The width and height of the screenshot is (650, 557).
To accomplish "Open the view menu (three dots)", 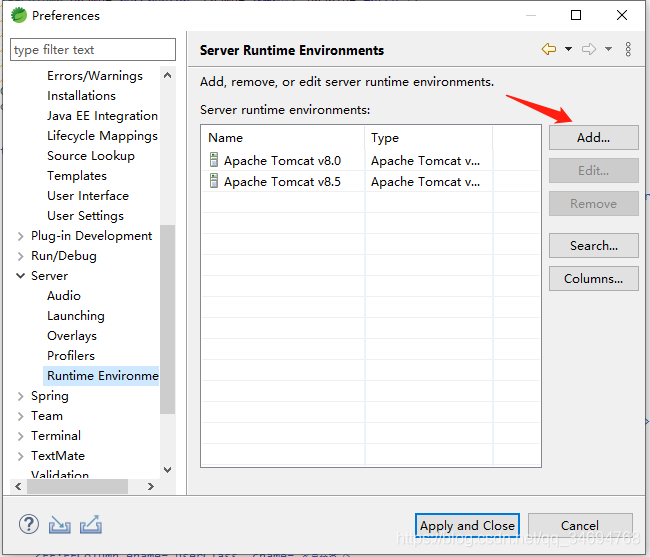I will click(628, 49).
